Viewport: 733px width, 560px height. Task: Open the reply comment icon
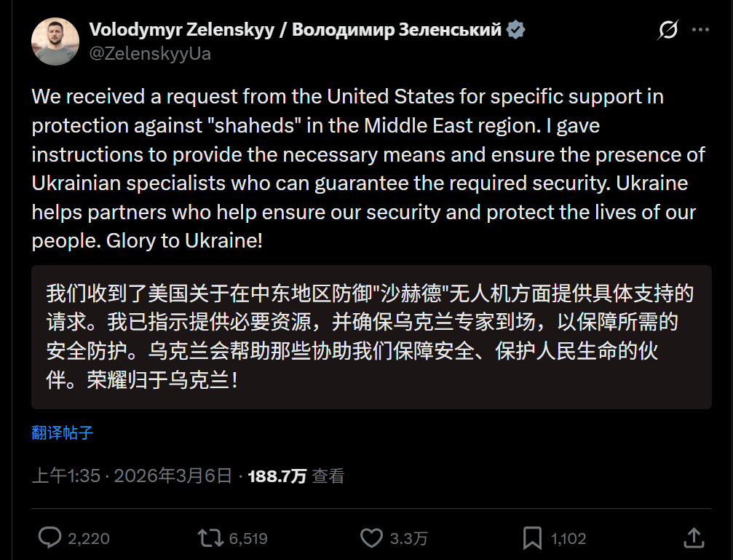[49, 537]
